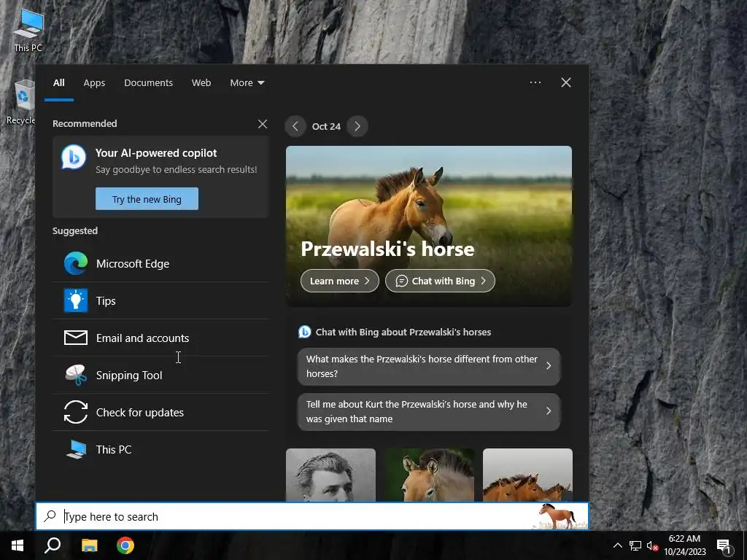This screenshot has width=747, height=560.
Task: Dismiss the Recommended section
Action: (263, 124)
